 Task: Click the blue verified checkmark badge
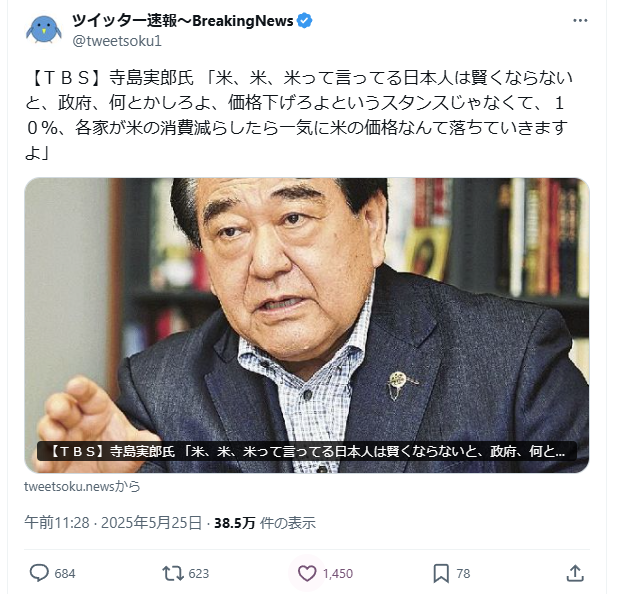(304, 21)
